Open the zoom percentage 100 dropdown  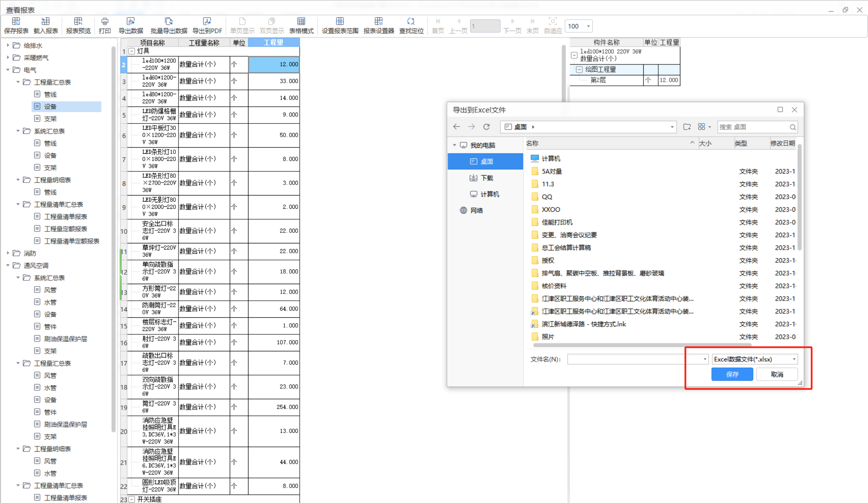tap(588, 26)
